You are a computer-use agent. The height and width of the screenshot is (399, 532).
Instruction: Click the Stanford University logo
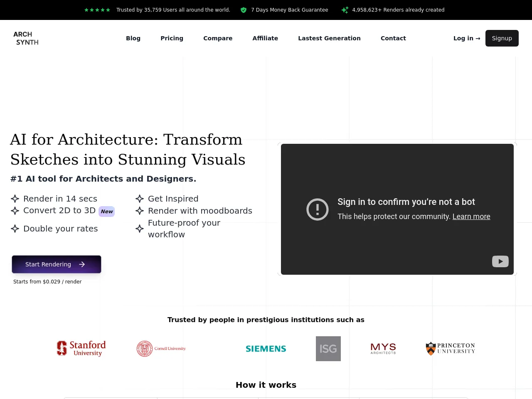[81, 348]
